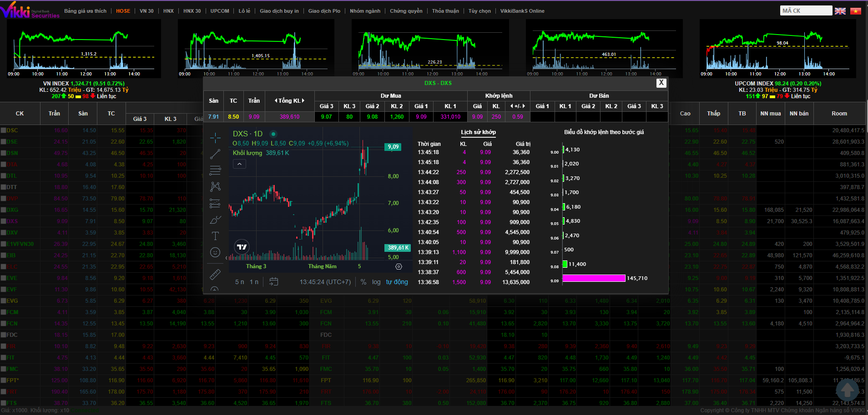The height and width of the screenshot is (415, 868).
Task: Set the chart range to 1 n
Action: (x=254, y=282)
